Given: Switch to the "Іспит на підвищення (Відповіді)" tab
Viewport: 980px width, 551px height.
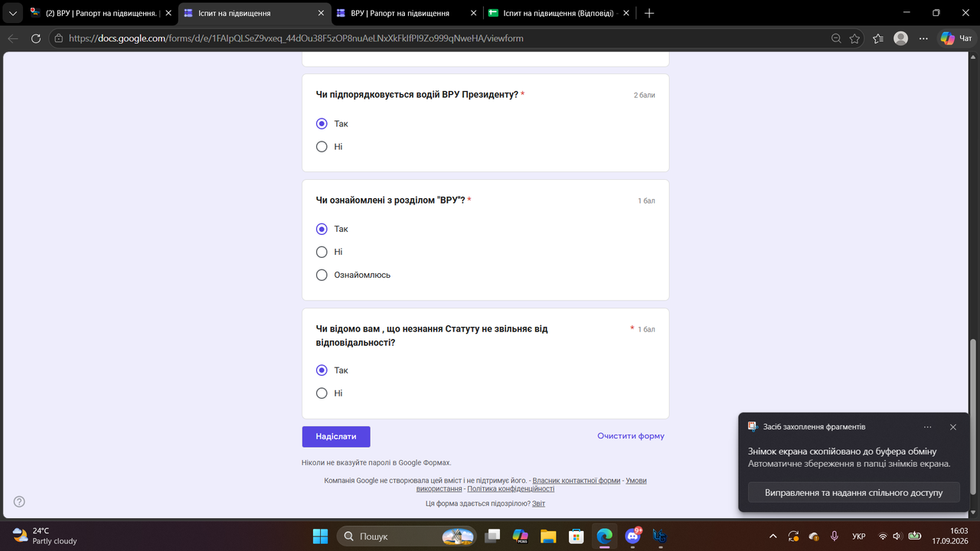Looking at the screenshot, I should click(x=559, y=13).
